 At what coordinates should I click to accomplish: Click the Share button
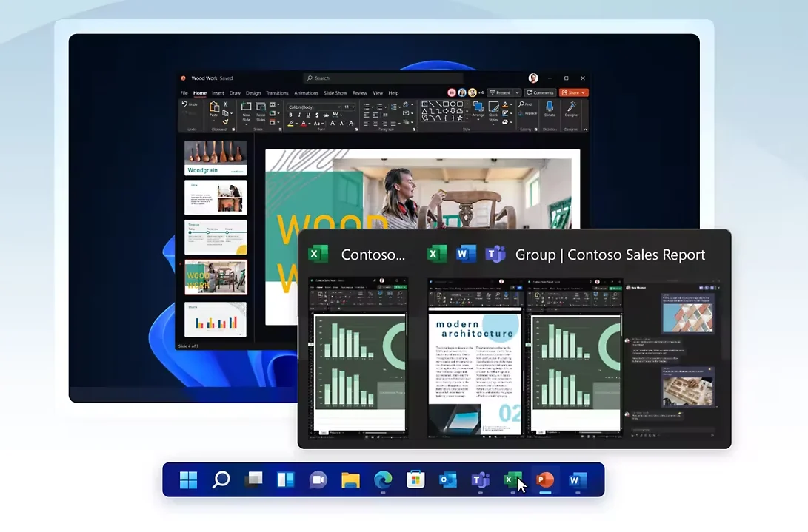tap(573, 92)
